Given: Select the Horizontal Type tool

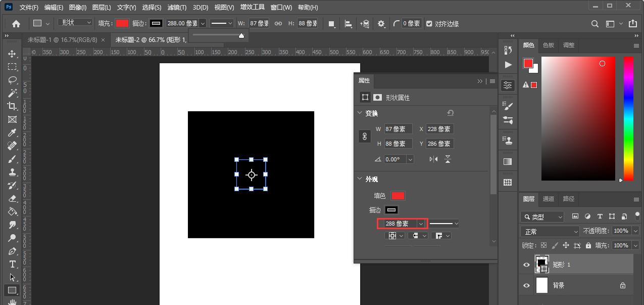Looking at the screenshot, I should click(12, 264).
